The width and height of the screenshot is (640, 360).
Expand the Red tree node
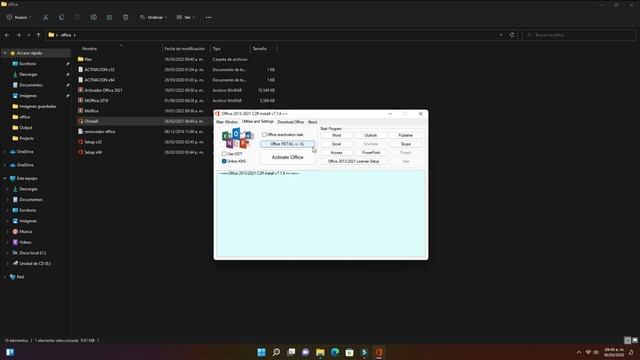point(5,277)
